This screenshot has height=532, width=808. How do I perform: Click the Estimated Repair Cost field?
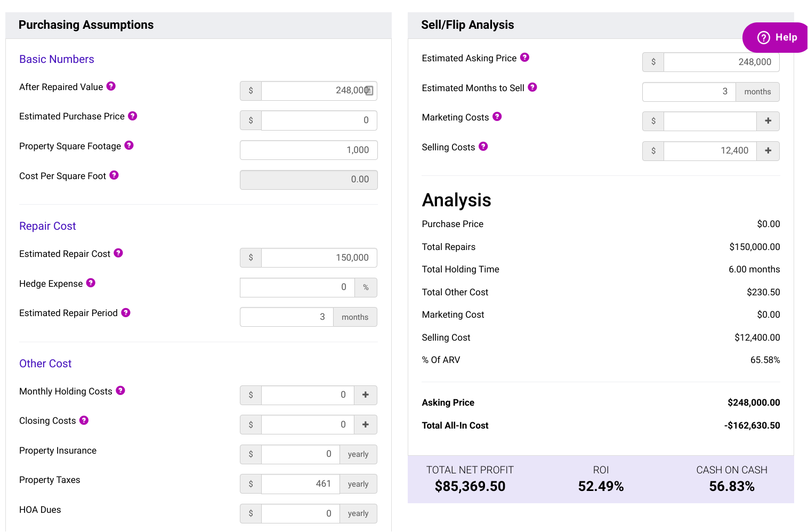click(x=319, y=257)
